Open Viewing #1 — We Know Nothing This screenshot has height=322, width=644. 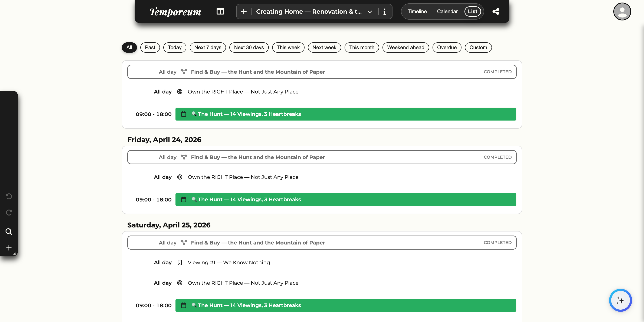229,263
